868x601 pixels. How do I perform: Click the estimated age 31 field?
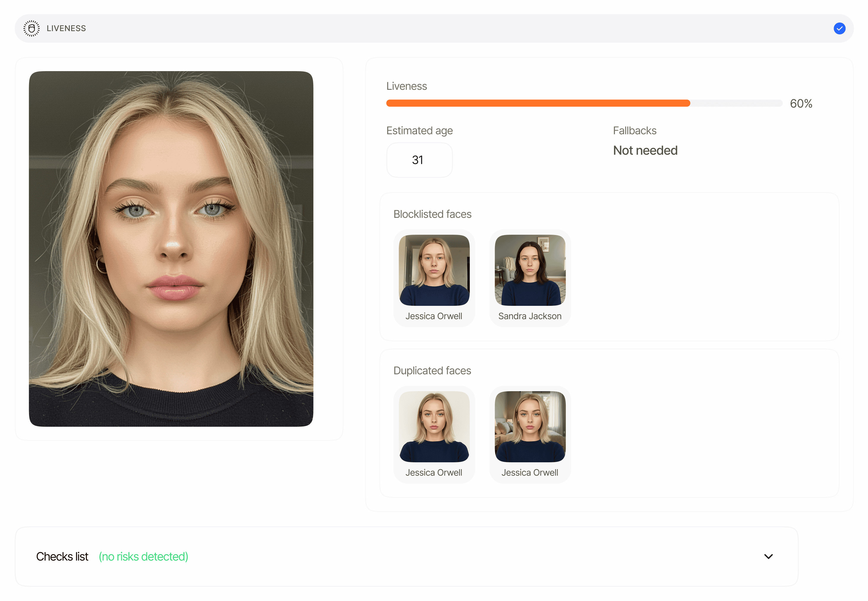click(x=419, y=160)
